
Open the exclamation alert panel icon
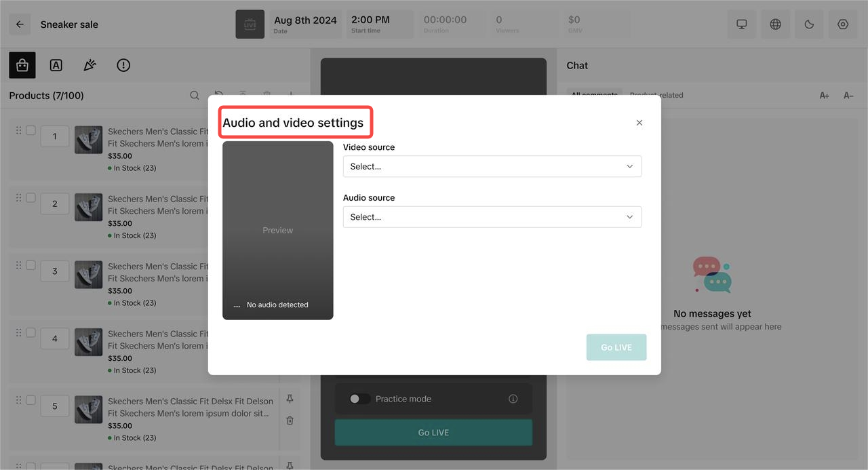[x=123, y=65]
